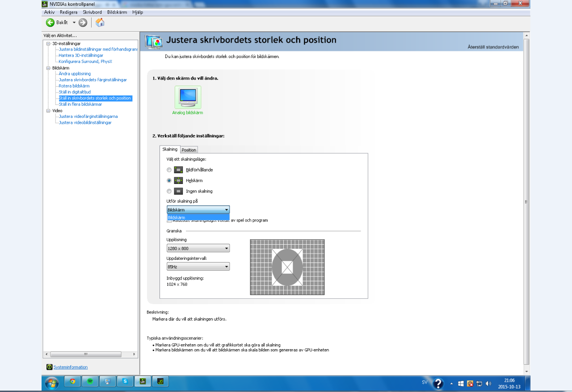Click the Helskärm scaling mode icon
Screen dimensions: 572x392
coord(178,180)
